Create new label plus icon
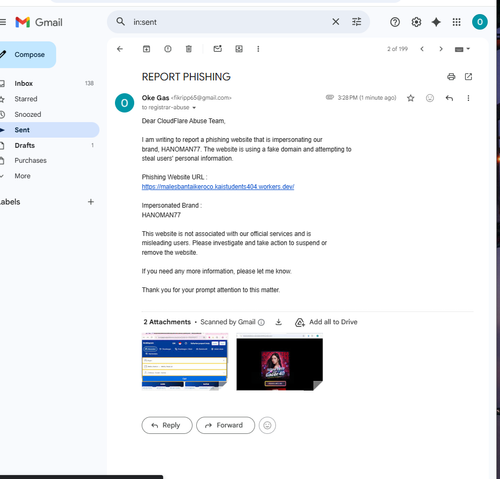500x479 pixels. click(x=91, y=202)
